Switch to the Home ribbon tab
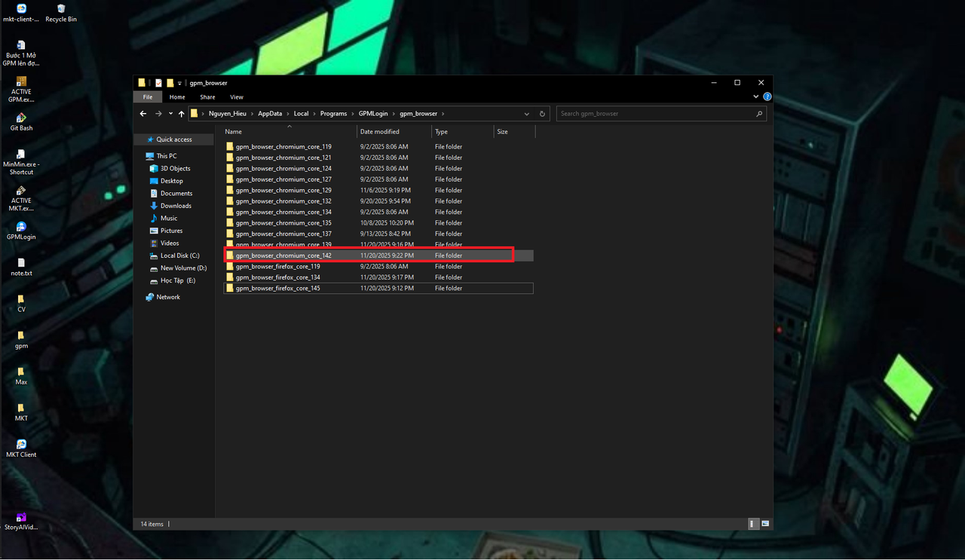965x560 pixels. [177, 97]
